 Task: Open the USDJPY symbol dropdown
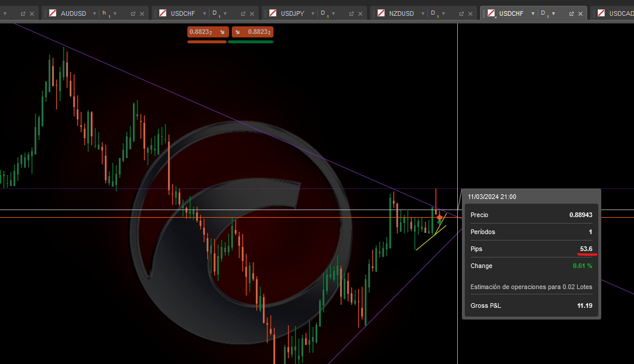[x=313, y=13]
